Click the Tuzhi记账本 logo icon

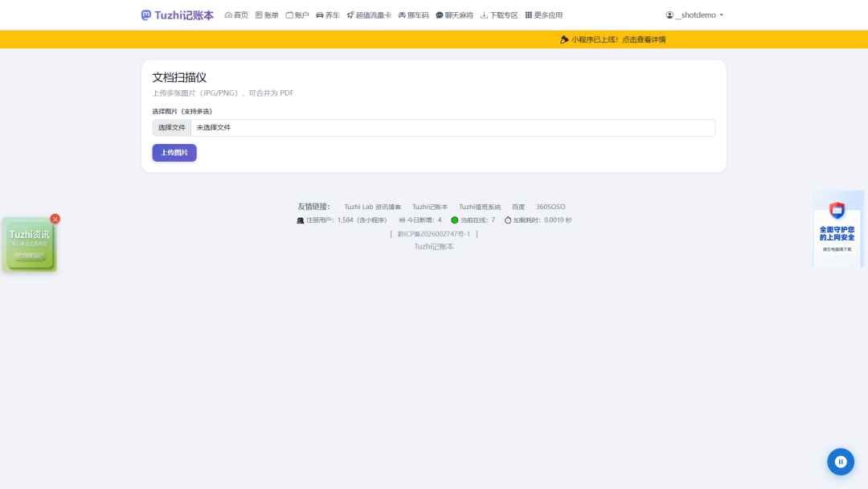(x=146, y=15)
